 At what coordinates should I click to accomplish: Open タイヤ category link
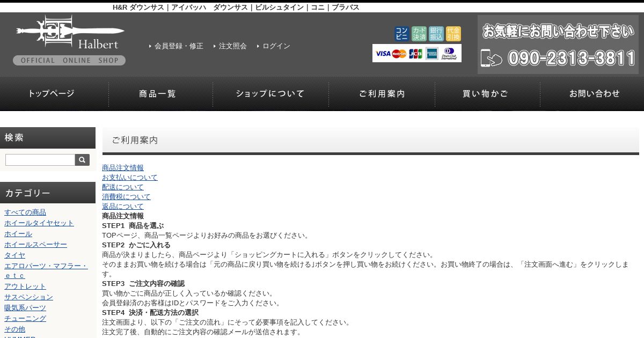(x=14, y=255)
